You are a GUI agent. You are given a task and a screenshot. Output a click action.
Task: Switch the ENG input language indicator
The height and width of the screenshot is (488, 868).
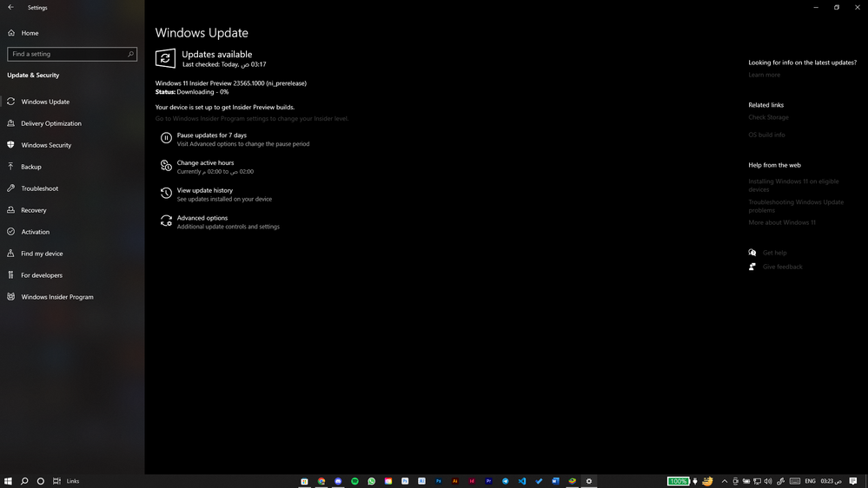click(x=810, y=481)
